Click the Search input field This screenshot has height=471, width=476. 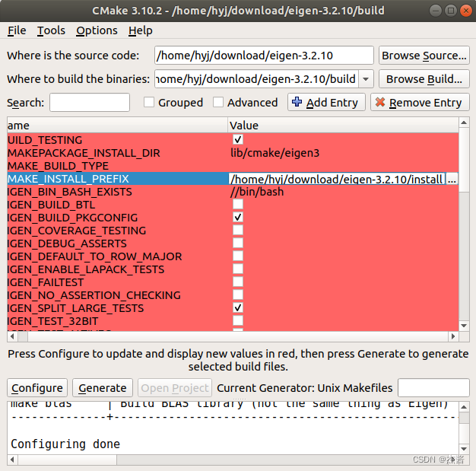(90, 103)
